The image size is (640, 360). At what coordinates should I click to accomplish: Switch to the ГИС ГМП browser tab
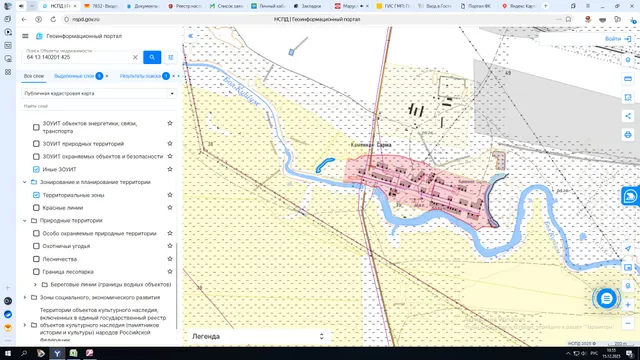tap(393, 6)
